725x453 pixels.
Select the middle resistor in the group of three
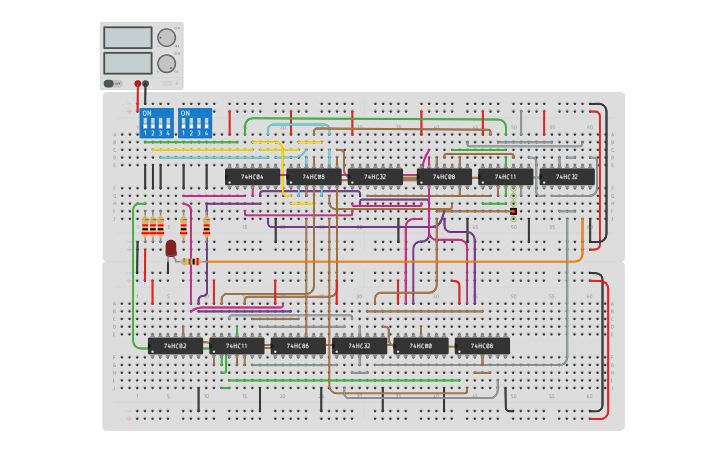[153, 226]
